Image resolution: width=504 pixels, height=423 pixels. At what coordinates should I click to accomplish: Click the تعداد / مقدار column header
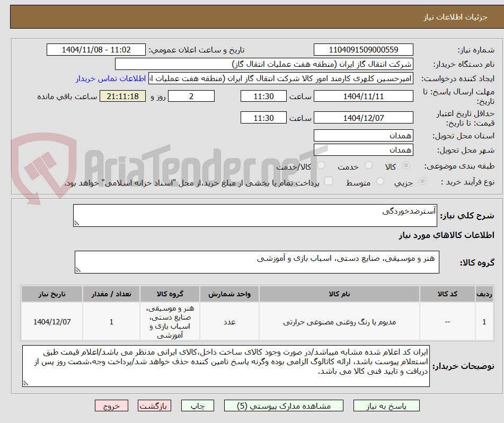[x=111, y=294]
